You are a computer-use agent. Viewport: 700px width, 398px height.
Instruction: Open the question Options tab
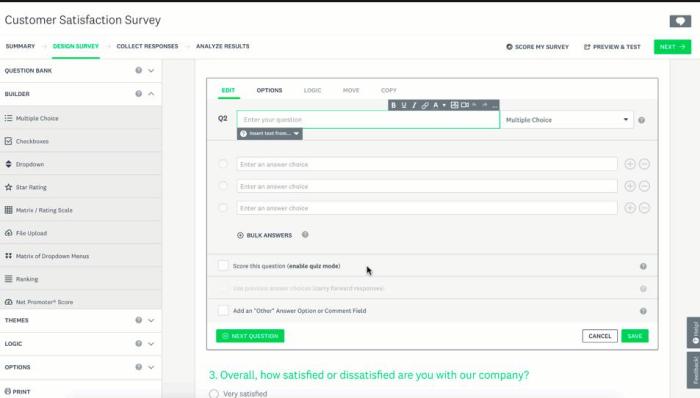coord(269,90)
